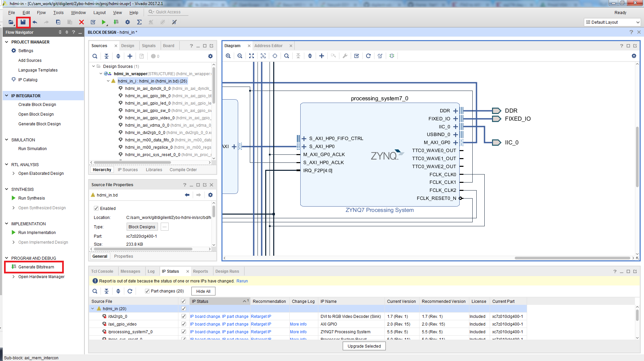
Task: Open Settings gear in main toolbar
Action: click(x=127, y=22)
